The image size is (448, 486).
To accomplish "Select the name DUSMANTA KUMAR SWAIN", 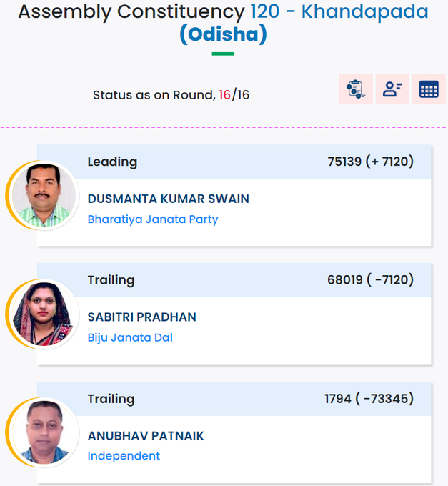I will [168, 199].
